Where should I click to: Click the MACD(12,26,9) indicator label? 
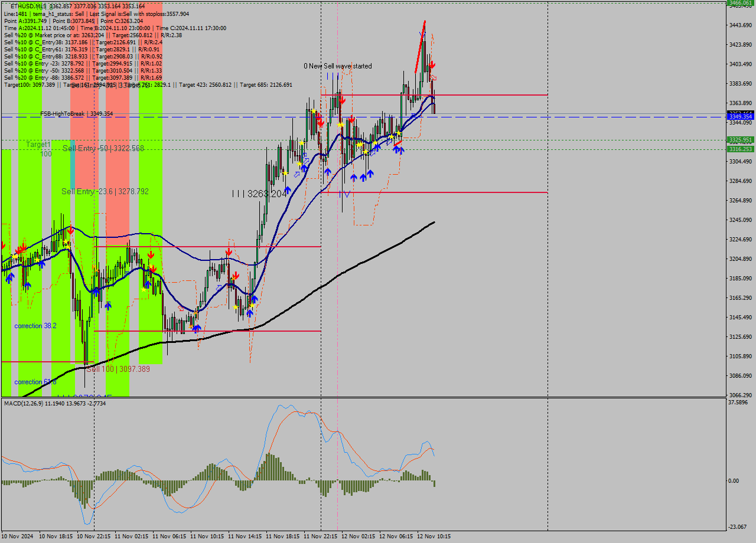coord(55,403)
